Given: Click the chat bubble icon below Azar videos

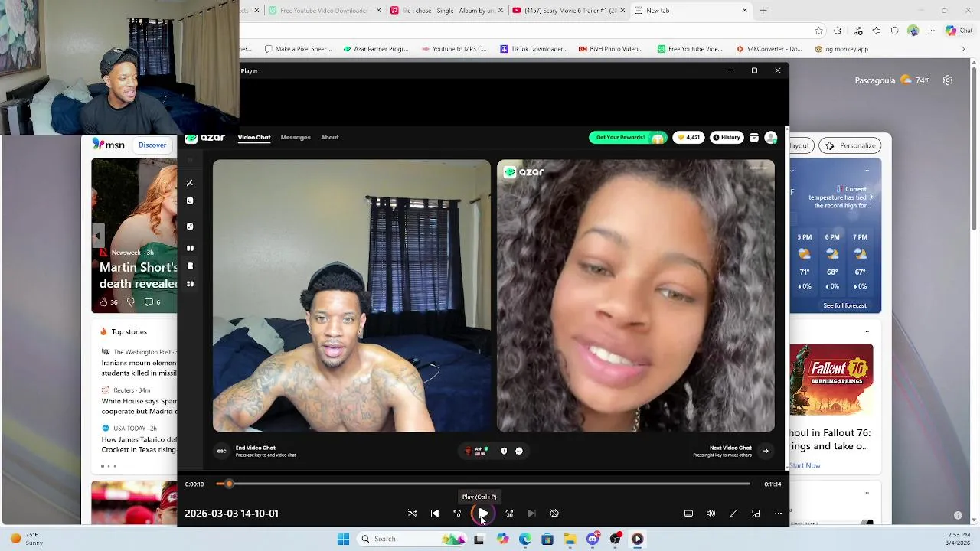Looking at the screenshot, I should click(x=519, y=451).
